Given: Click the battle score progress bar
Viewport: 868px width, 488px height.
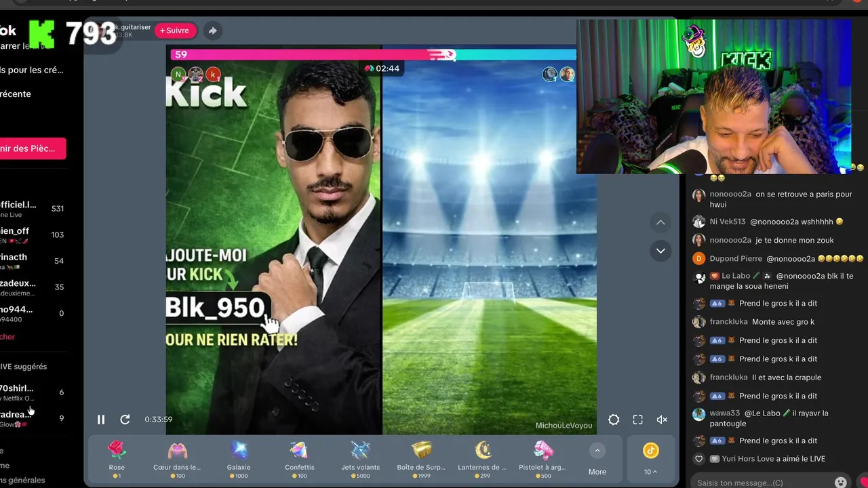Looking at the screenshot, I should coord(374,55).
